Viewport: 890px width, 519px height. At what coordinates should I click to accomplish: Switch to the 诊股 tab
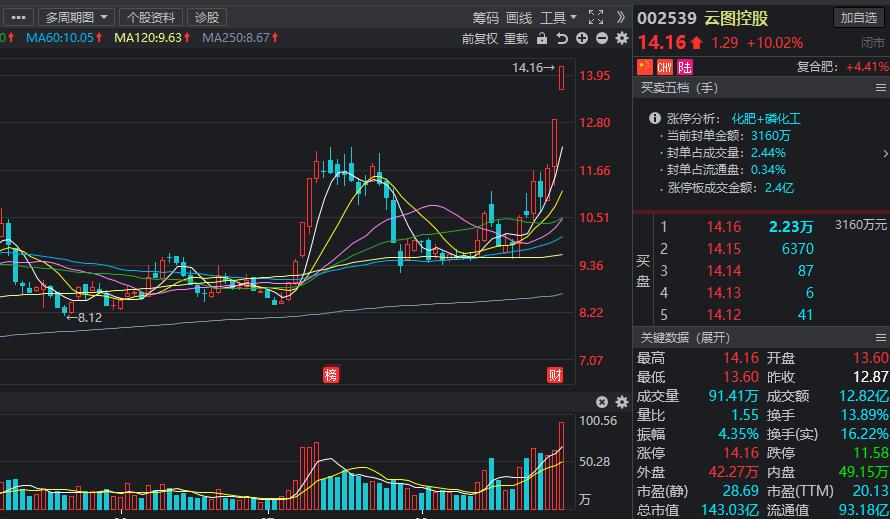click(207, 17)
